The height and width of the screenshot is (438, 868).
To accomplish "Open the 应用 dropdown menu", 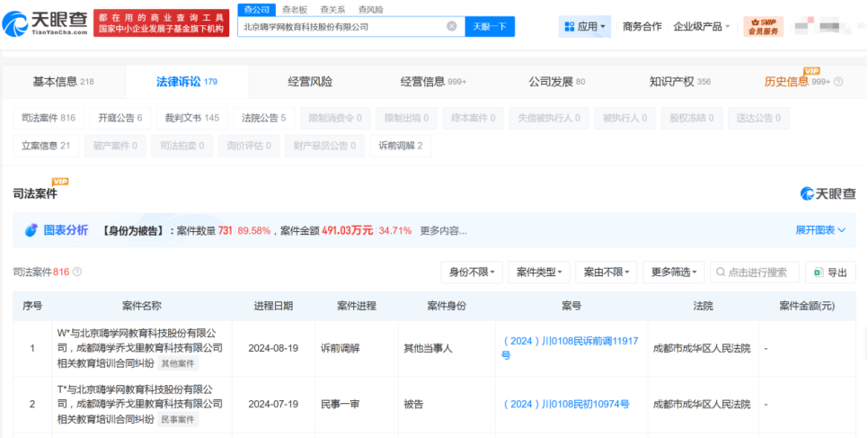I will pyautogui.click(x=583, y=27).
